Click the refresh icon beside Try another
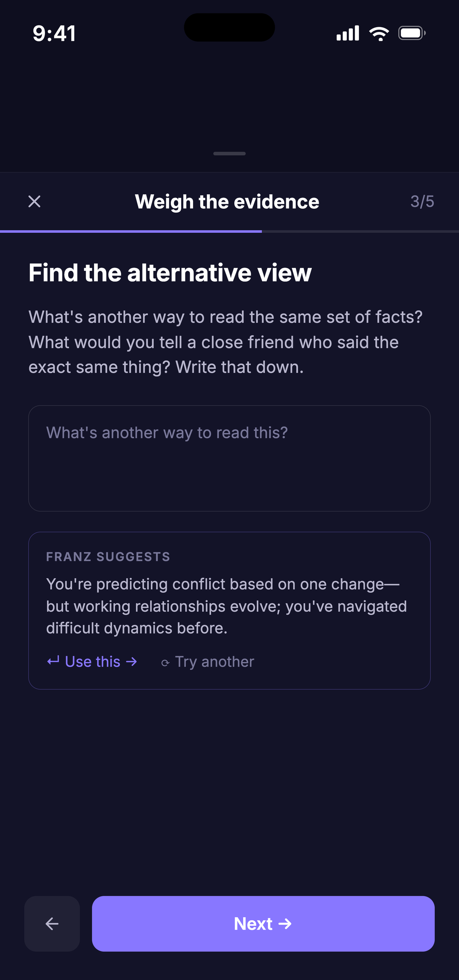Image resolution: width=459 pixels, height=980 pixels. pos(165,663)
